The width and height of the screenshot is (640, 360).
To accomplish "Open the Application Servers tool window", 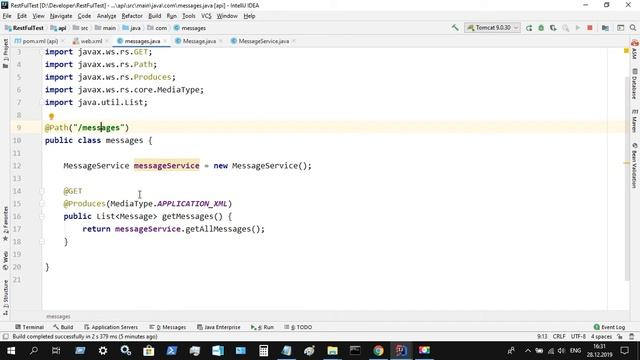I will (x=111, y=327).
